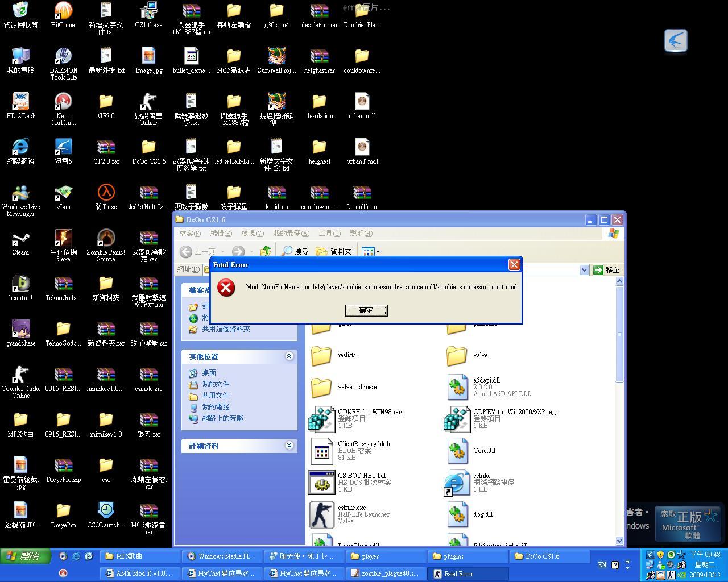Click 共用這個資料夾 task link
Screen dimensions: 728x582
[x=226, y=329]
